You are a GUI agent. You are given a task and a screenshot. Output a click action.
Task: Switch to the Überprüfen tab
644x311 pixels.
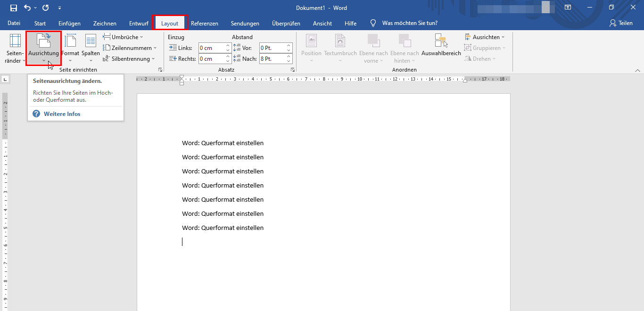[x=286, y=23]
